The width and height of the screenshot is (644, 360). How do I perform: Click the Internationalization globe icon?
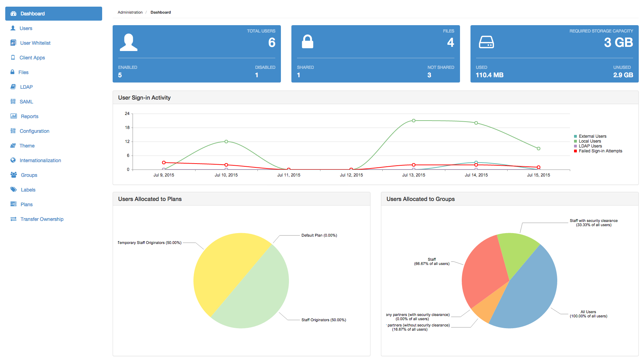13,160
